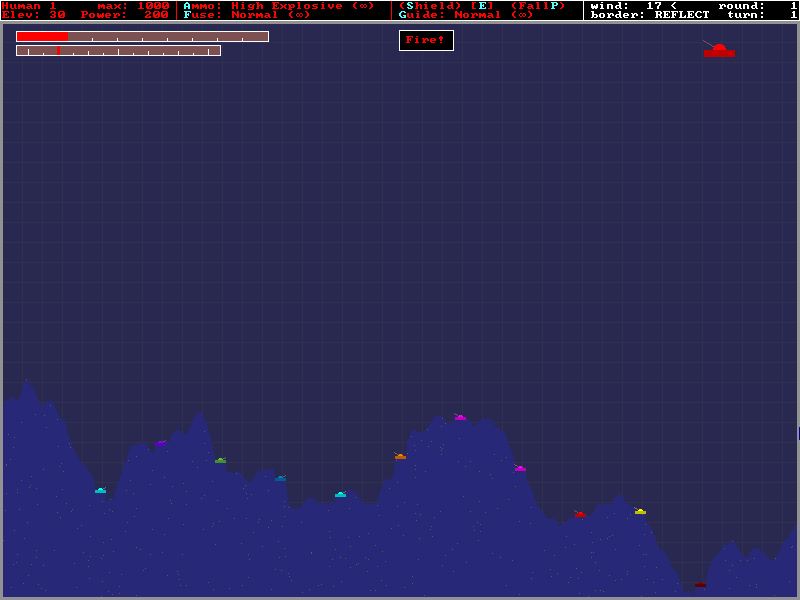Click the 'Power: 200' readout
Screen dimensions: 800x600
(x=124, y=15)
